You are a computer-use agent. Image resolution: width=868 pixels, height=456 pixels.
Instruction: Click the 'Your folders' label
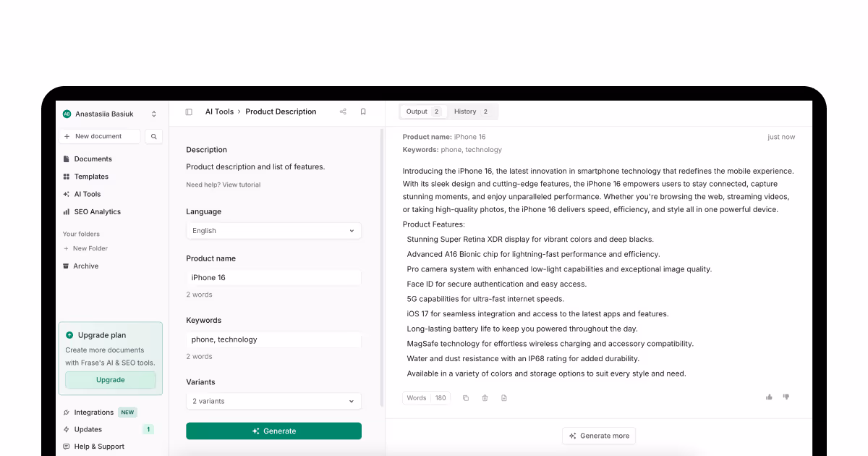pyautogui.click(x=81, y=235)
